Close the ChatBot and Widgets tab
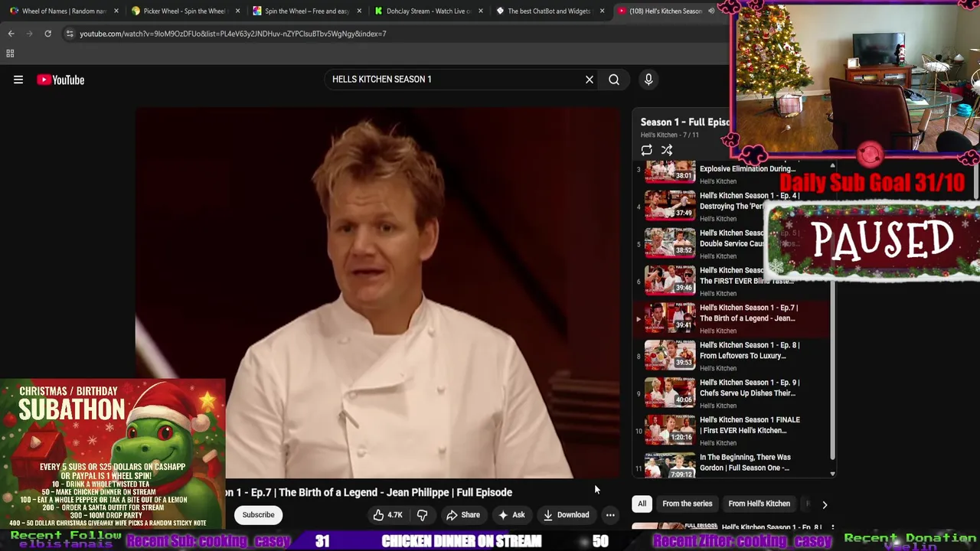 [603, 11]
